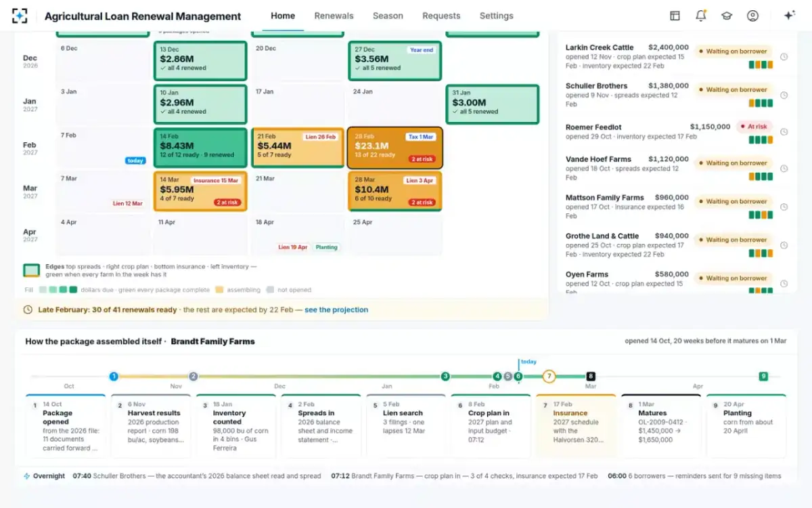Open the layout panel icon in header

pyautogui.click(x=675, y=16)
